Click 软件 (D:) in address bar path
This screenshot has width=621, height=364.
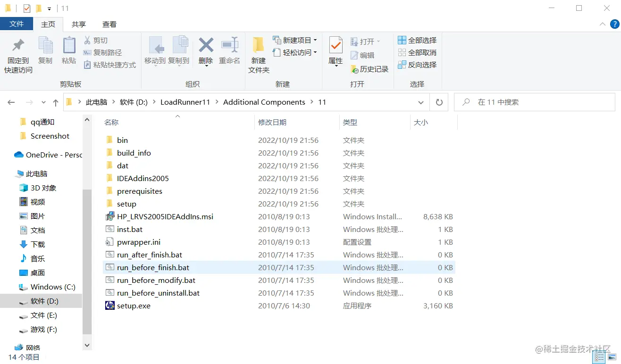click(x=134, y=102)
